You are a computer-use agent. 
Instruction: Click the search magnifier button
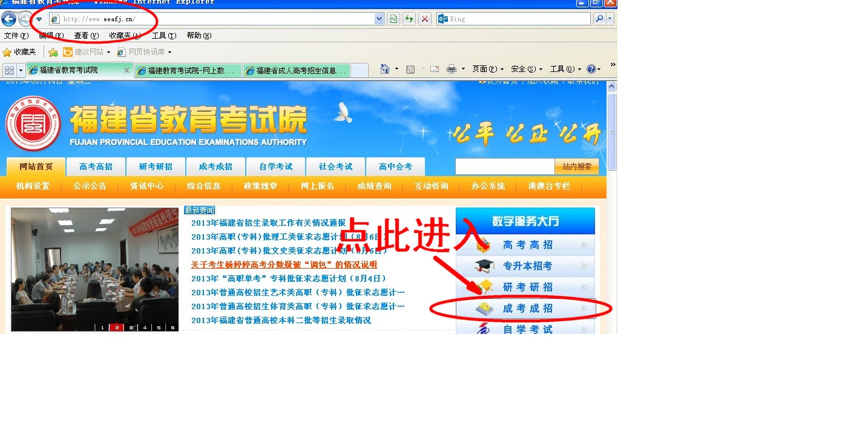599,19
